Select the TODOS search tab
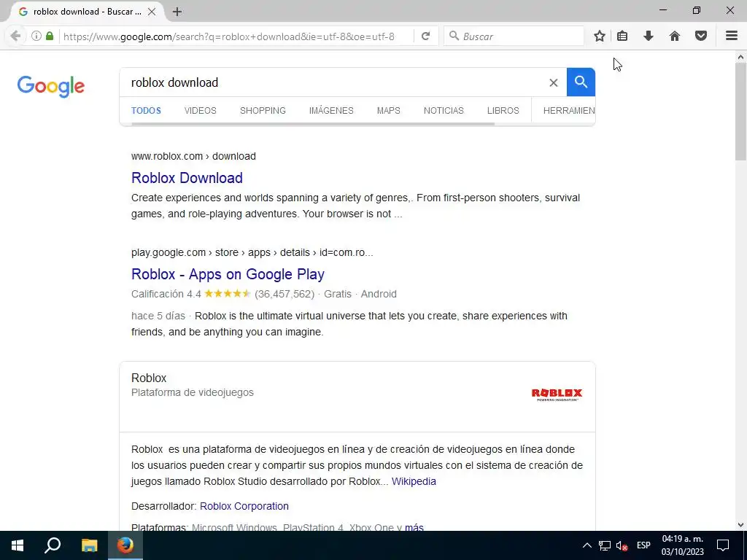 click(x=146, y=111)
